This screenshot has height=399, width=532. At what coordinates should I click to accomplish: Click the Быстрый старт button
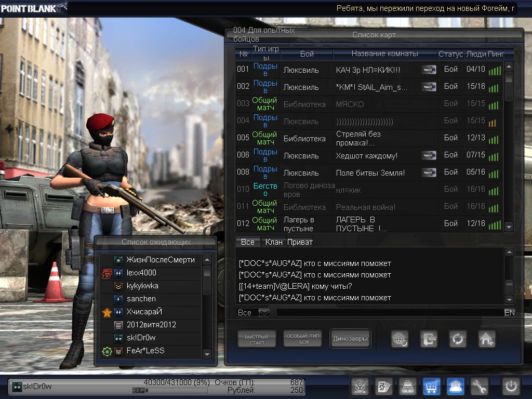[257, 339]
